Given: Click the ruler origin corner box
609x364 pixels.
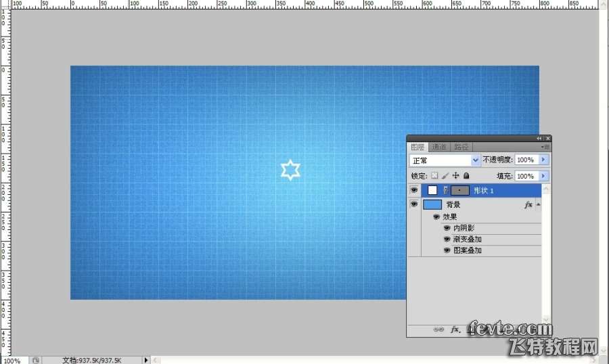Looking at the screenshot, I should pyautogui.click(x=5, y=5).
